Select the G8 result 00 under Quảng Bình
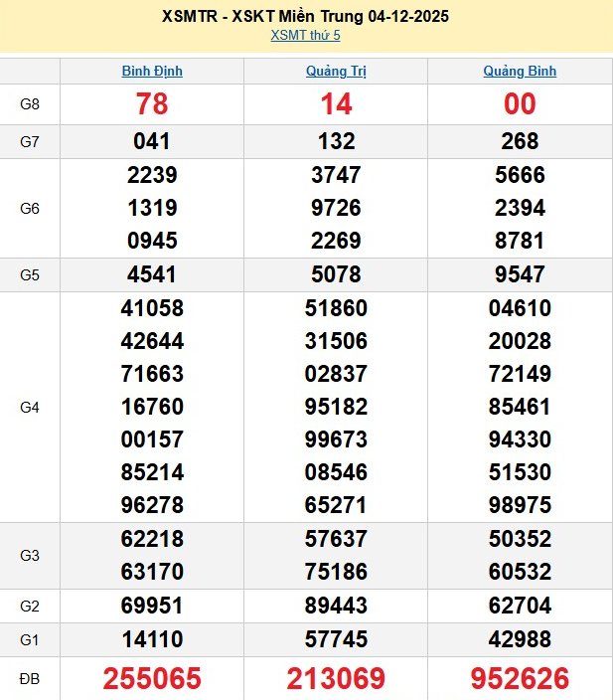613x700 pixels. [520, 103]
